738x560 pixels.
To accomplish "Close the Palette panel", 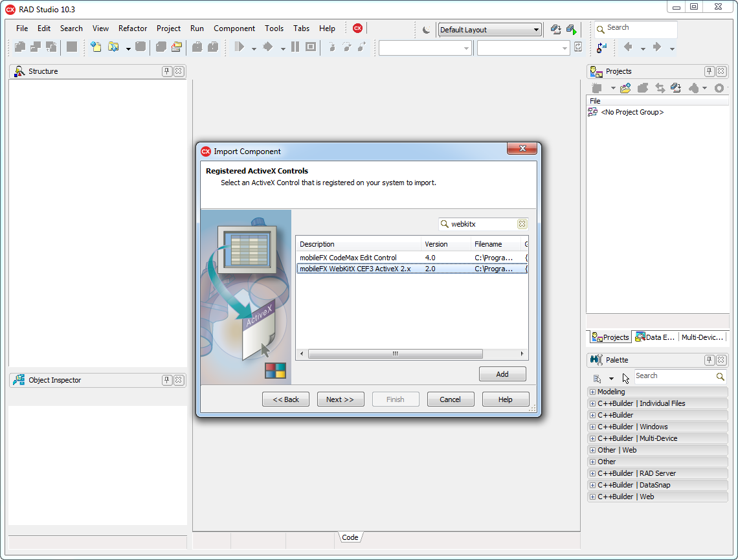I will point(721,360).
